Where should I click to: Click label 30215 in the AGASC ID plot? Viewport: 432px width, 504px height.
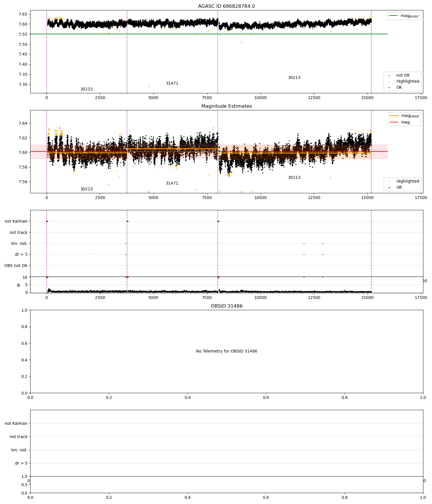pyautogui.click(x=86, y=89)
